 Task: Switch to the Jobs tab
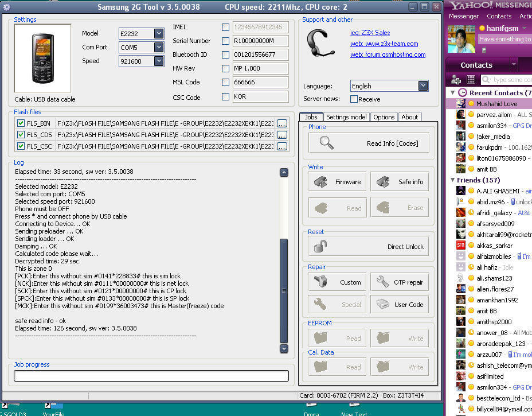coord(311,117)
